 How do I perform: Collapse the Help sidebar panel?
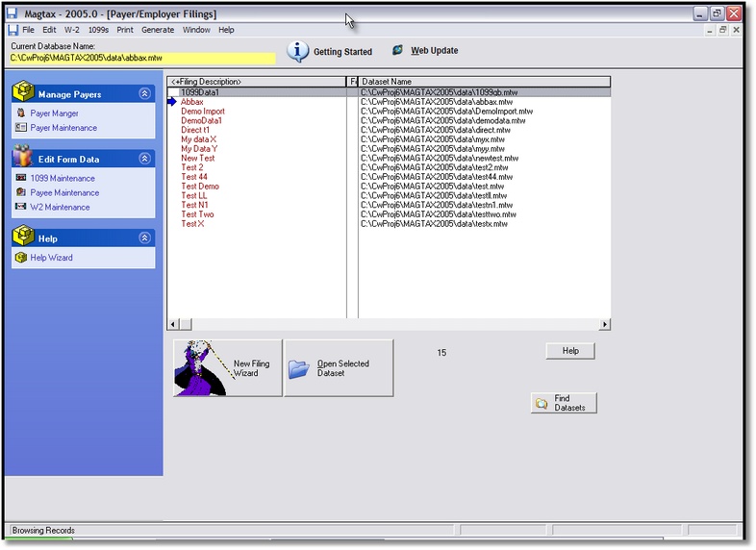(144, 237)
